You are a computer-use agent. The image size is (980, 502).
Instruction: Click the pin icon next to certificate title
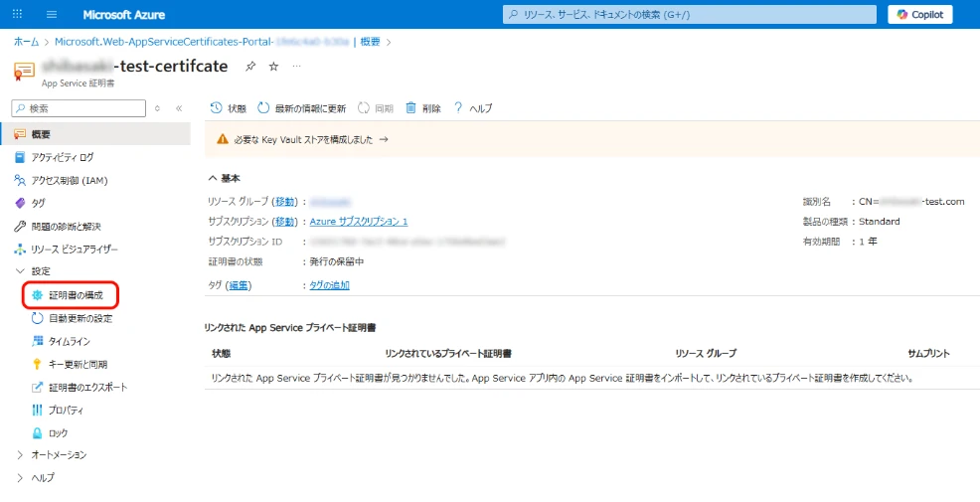point(250,67)
